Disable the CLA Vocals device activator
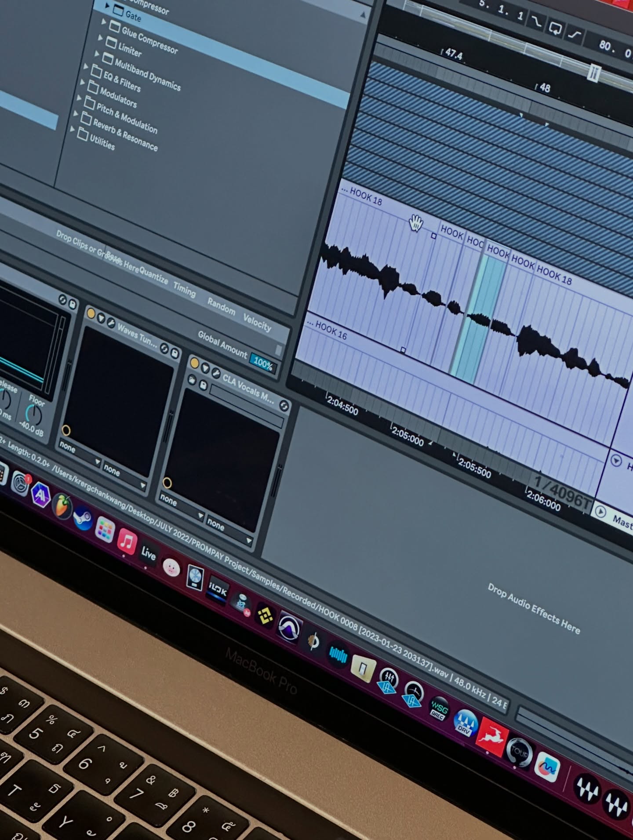Screen dimensions: 633x840 click(x=194, y=364)
